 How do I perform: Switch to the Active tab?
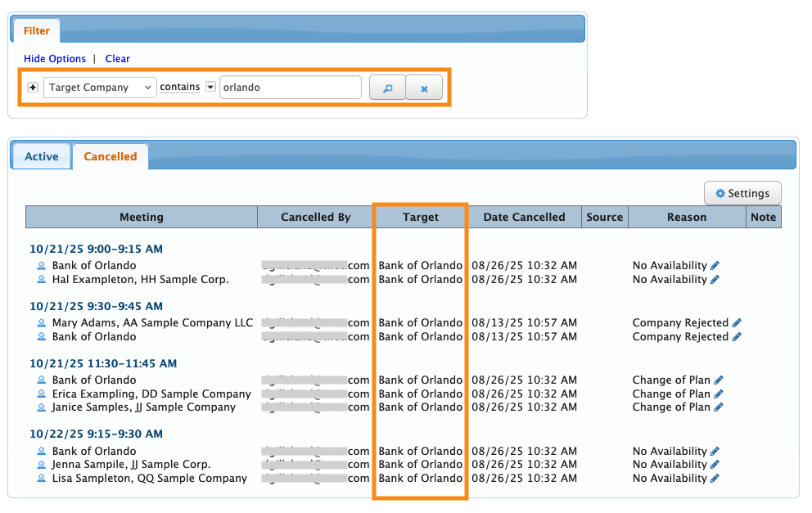pyautogui.click(x=42, y=156)
